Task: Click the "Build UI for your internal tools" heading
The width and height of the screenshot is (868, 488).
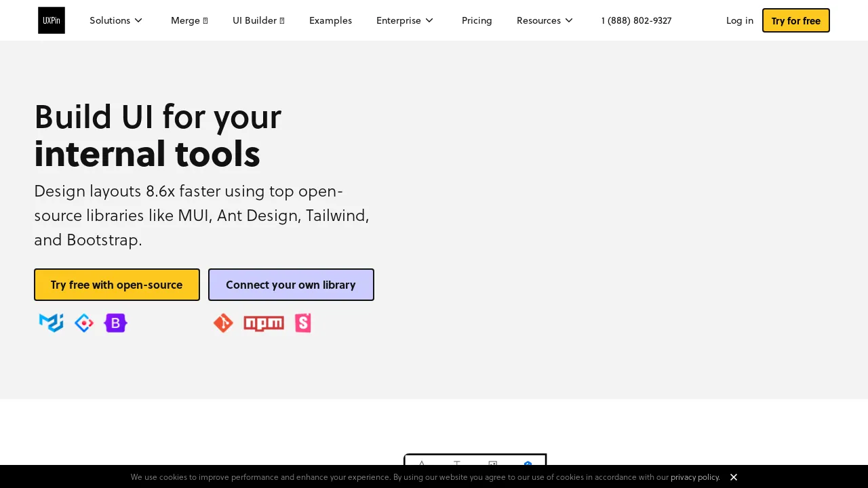Action: click(x=157, y=134)
